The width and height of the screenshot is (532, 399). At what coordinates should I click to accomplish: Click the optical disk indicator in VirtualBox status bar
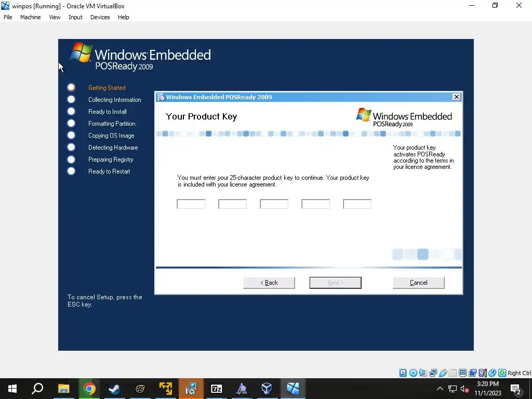pos(413,373)
